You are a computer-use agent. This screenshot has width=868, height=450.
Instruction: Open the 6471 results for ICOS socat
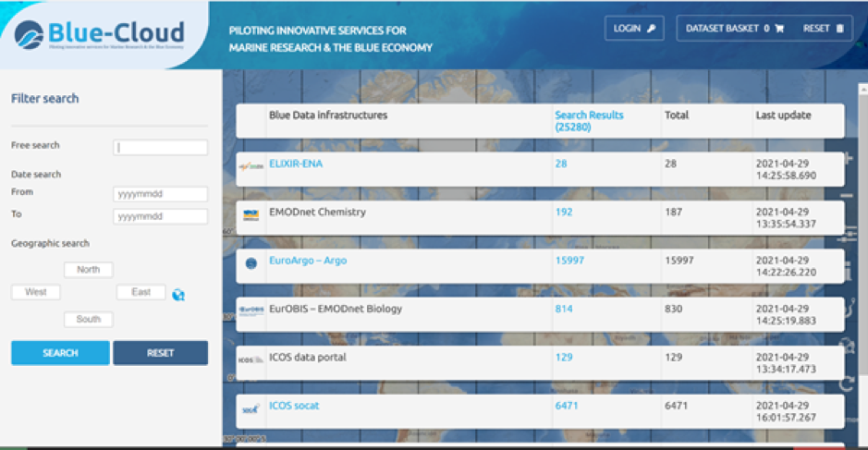point(567,406)
